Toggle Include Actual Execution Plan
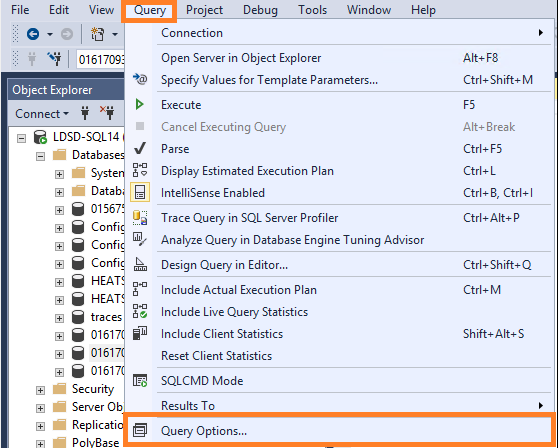The image size is (558, 448). click(339, 290)
